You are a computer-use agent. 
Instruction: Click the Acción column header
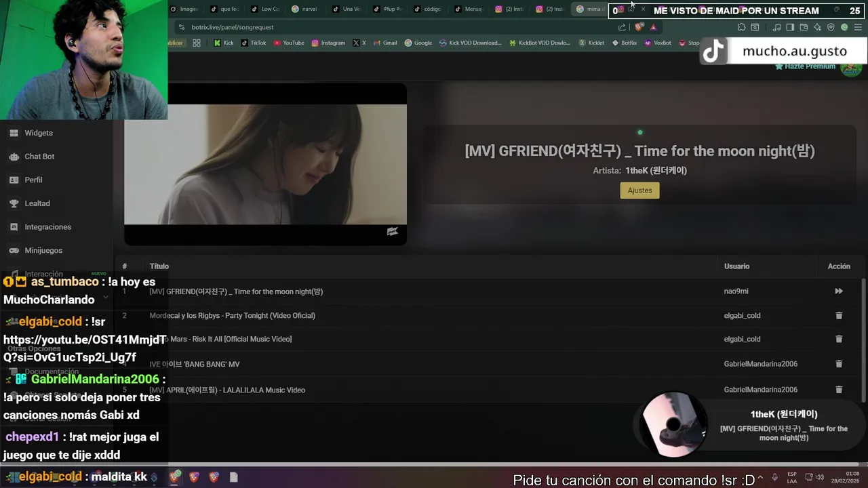[x=839, y=266]
